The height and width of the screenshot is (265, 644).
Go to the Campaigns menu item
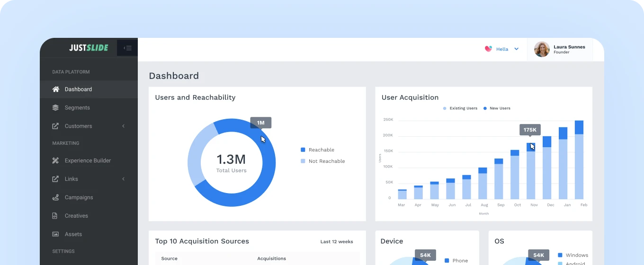click(x=79, y=198)
